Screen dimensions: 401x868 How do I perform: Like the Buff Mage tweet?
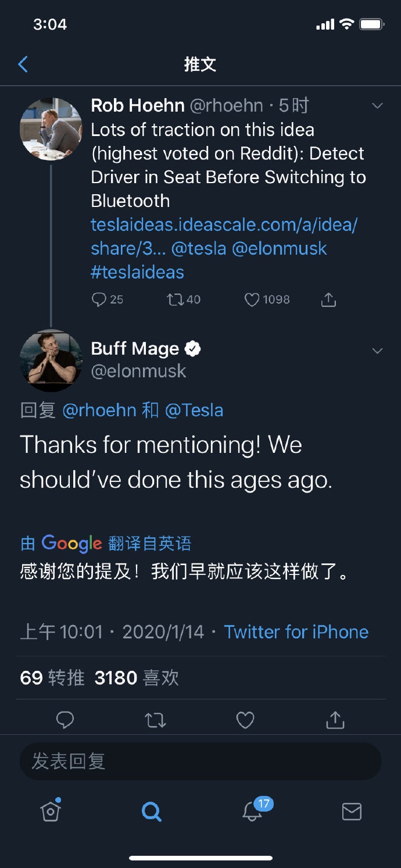point(245,720)
